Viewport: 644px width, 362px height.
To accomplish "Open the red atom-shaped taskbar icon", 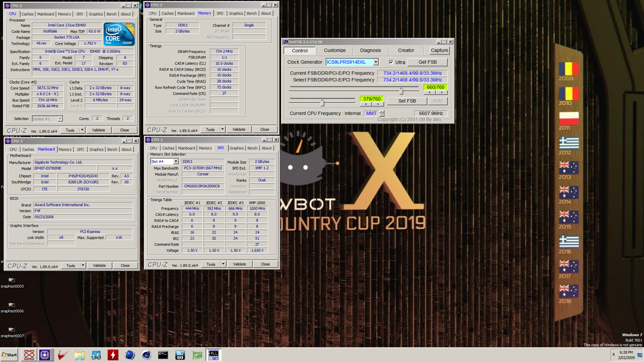I will click(x=29, y=355).
